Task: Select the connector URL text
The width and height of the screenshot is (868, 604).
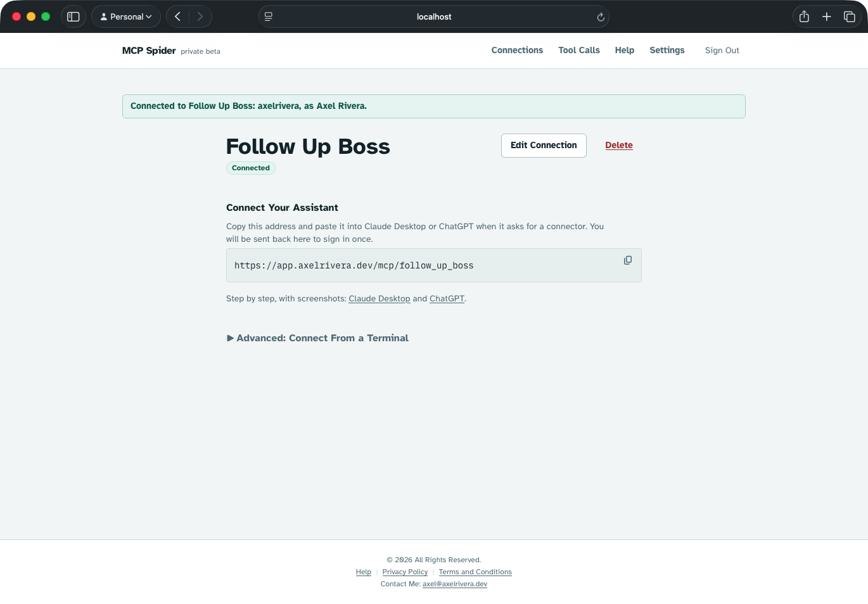Action: coord(354,266)
